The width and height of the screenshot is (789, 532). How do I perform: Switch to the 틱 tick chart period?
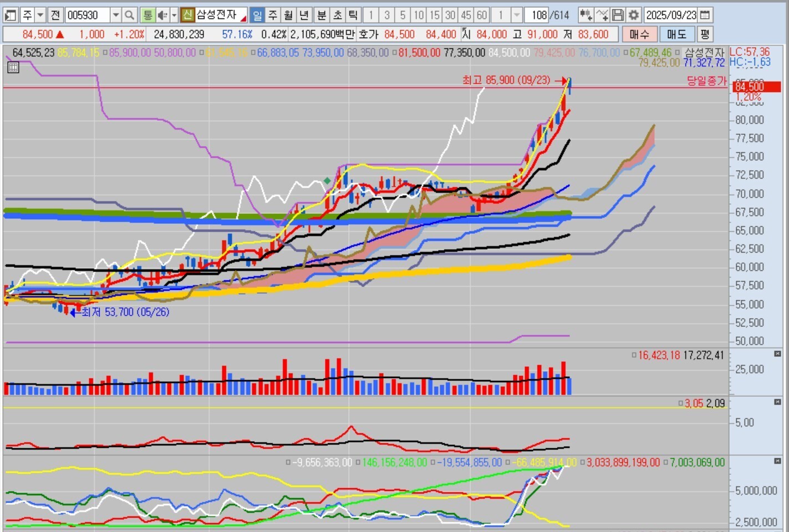click(353, 15)
